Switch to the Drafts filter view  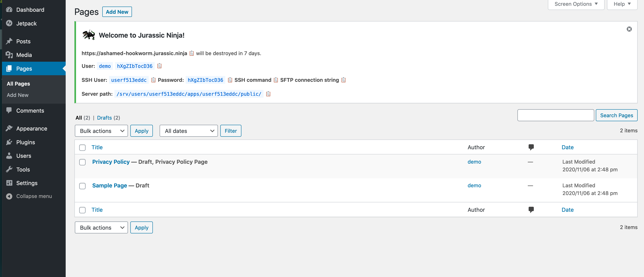(x=104, y=118)
